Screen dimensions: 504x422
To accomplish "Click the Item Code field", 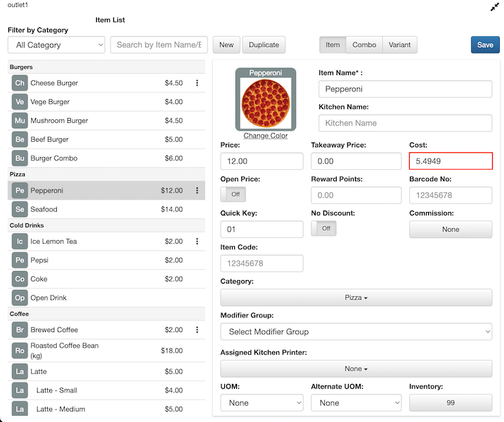I will click(261, 263).
